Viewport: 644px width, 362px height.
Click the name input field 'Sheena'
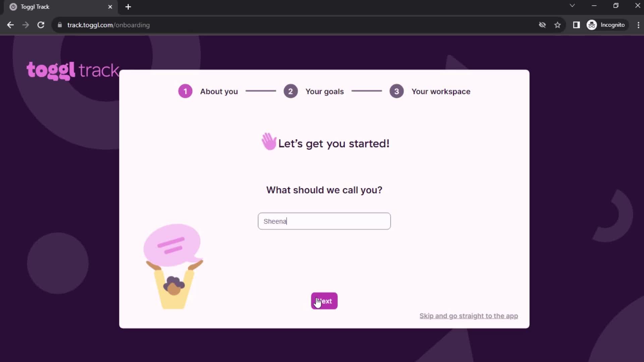coord(324,221)
